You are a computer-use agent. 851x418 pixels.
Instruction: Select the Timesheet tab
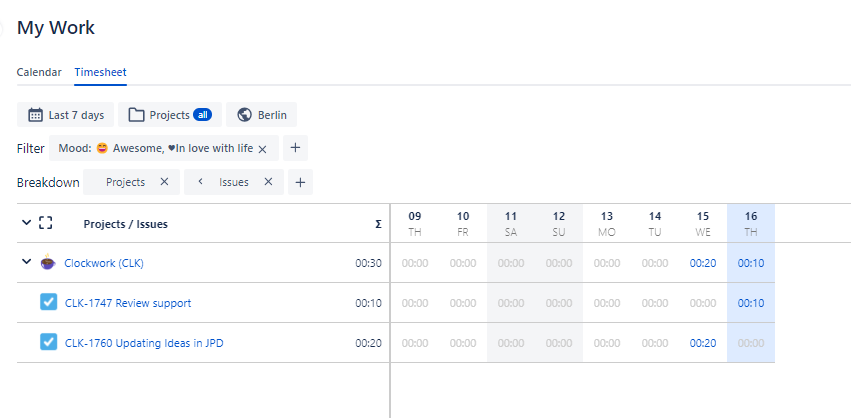(x=100, y=72)
